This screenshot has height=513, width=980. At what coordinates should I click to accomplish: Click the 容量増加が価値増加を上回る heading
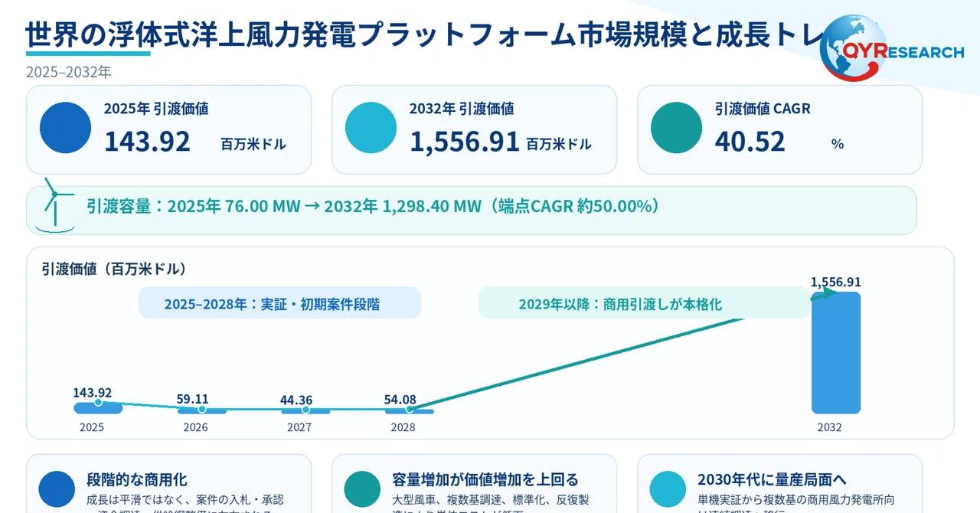pos(485,480)
